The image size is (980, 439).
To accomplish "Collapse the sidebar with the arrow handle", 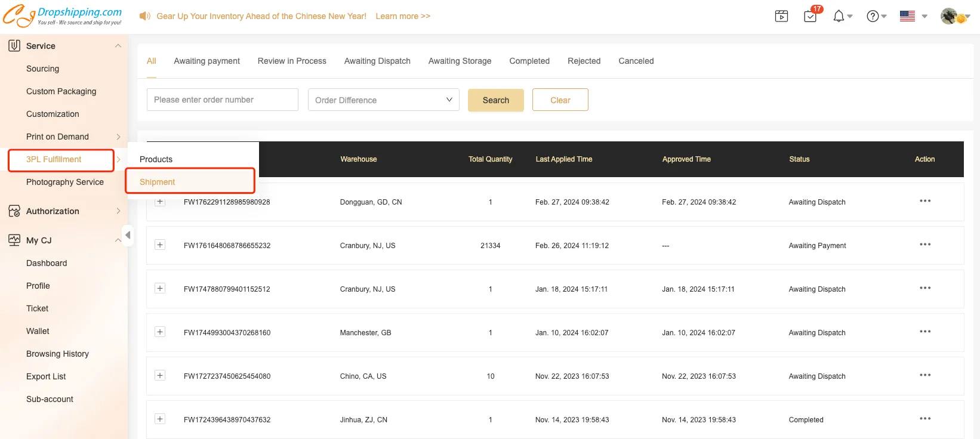I will (127, 235).
